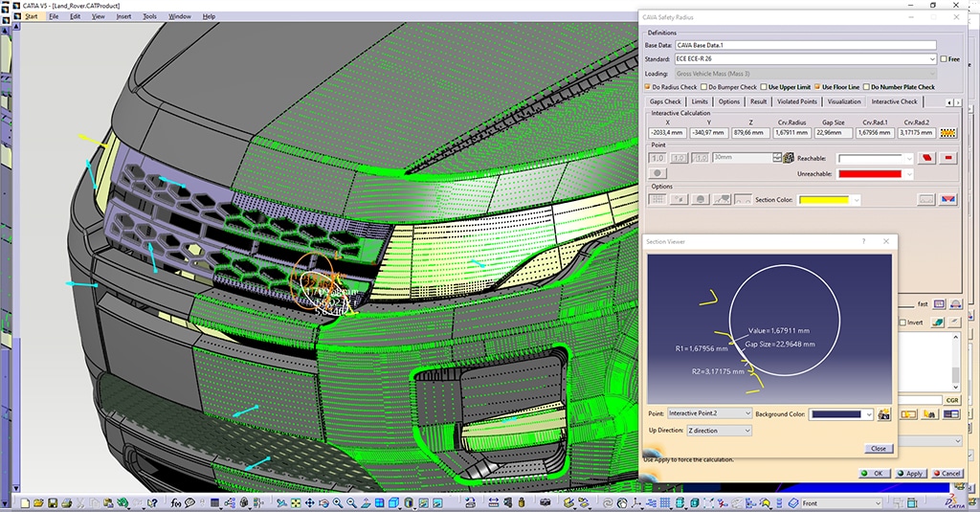980x512 pixels.
Task: Click the red Unreachable color swatch
Action: [869, 174]
